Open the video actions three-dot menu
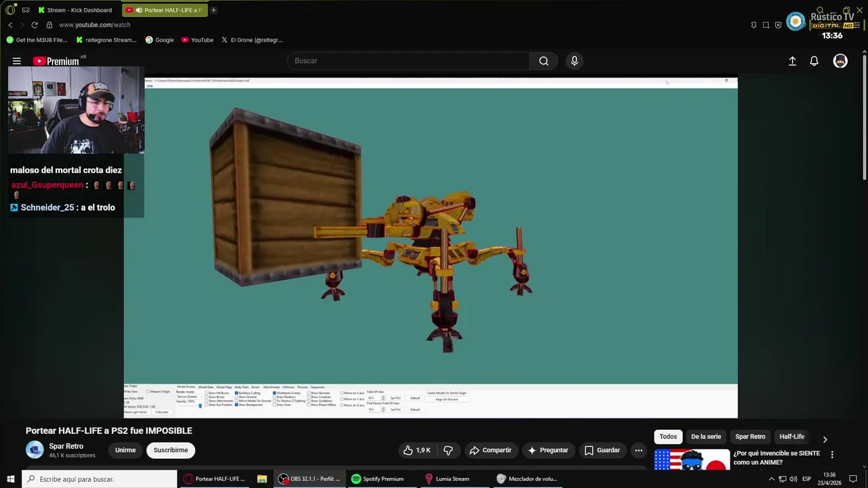This screenshot has width=868, height=488. pyautogui.click(x=638, y=450)
